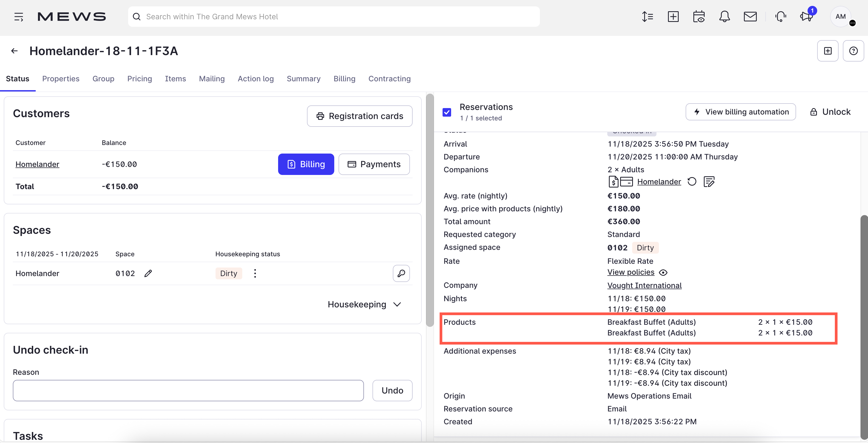
Task: Open the three-dot menu beside Dirty status
Action: coord(255,273)
